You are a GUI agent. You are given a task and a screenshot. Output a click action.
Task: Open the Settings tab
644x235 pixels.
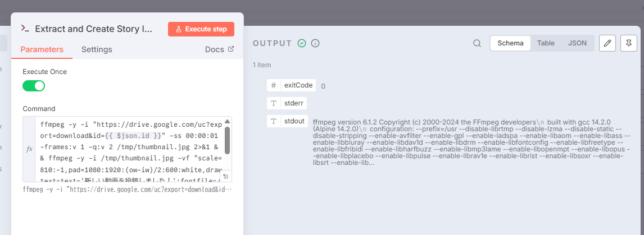pos(97,49)
